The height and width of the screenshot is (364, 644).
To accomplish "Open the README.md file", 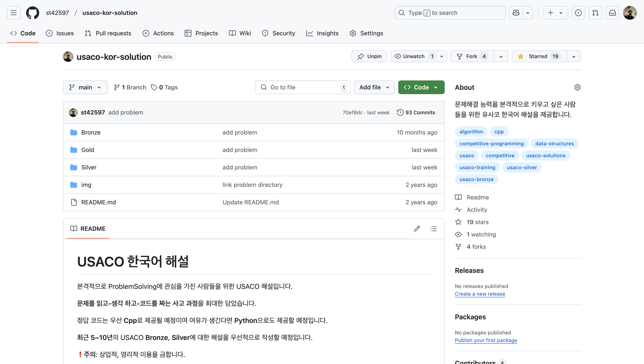I will 98,202.
